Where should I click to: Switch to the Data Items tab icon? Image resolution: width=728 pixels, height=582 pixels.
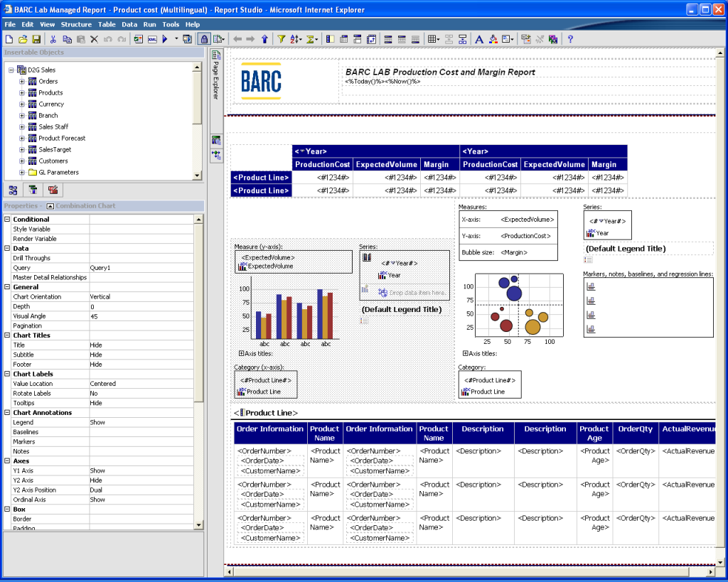[33, 190]
